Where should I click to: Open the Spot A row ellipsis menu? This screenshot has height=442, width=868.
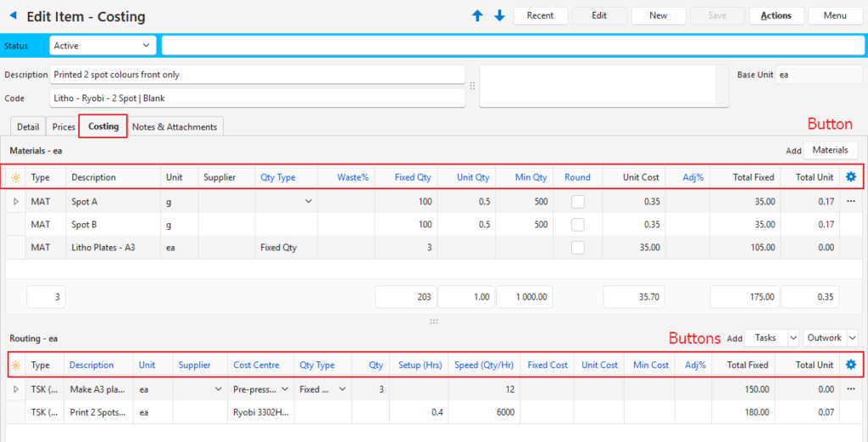coord(851,202)
